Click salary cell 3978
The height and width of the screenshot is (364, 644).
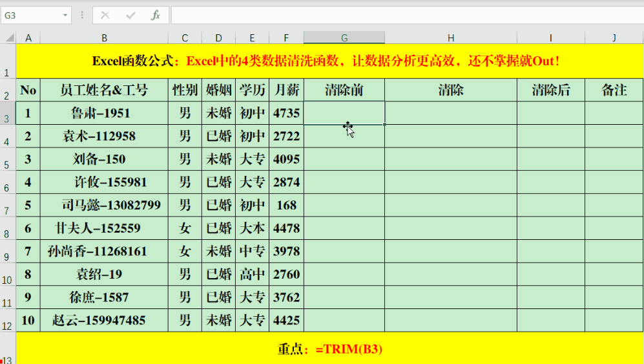pos(286,252)
